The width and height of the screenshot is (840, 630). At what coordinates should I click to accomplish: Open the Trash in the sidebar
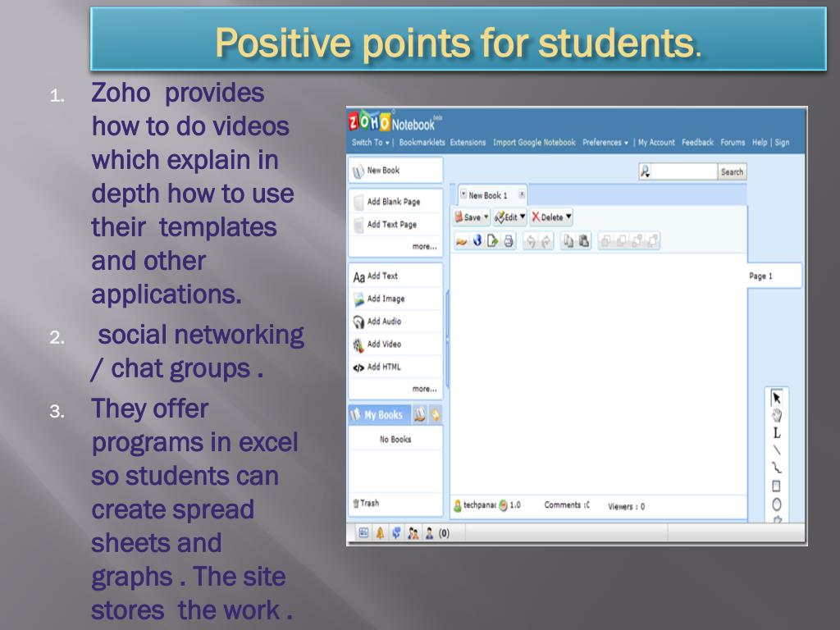point(366,503)
